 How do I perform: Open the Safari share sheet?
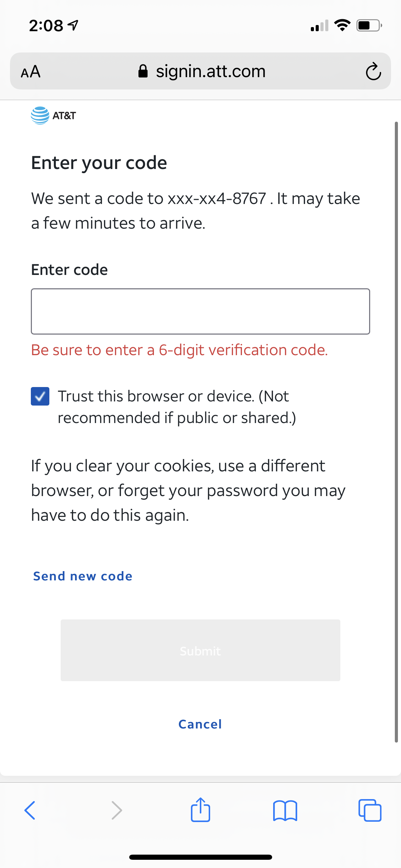[x=200, y=810]
